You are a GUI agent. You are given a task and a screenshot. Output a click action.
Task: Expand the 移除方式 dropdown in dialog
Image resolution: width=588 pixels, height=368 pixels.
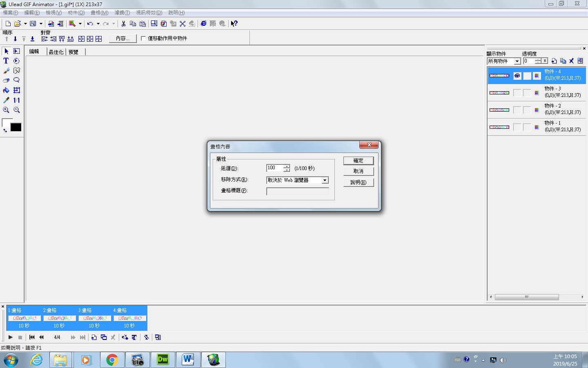pos(325,180)
